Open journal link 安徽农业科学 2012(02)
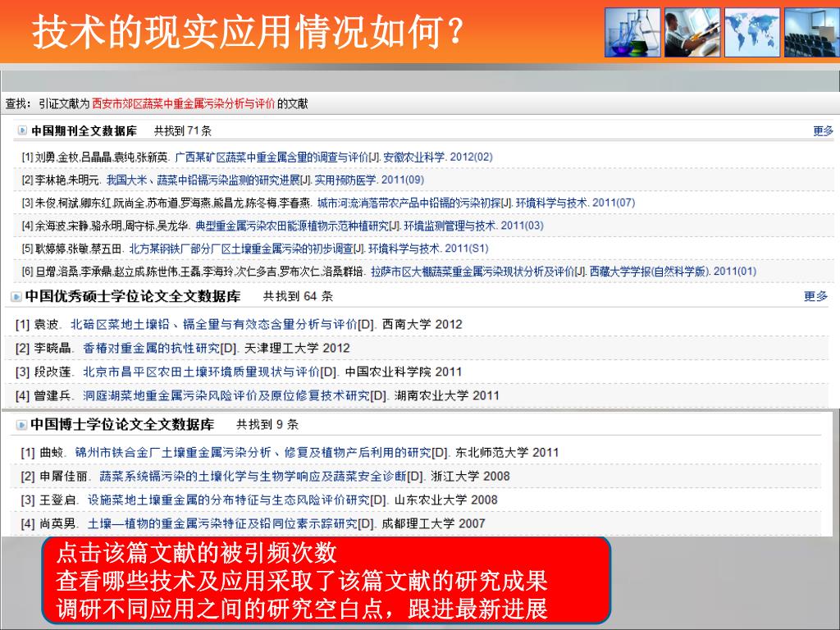The image size is (840, 630). (x=438, y=157)
